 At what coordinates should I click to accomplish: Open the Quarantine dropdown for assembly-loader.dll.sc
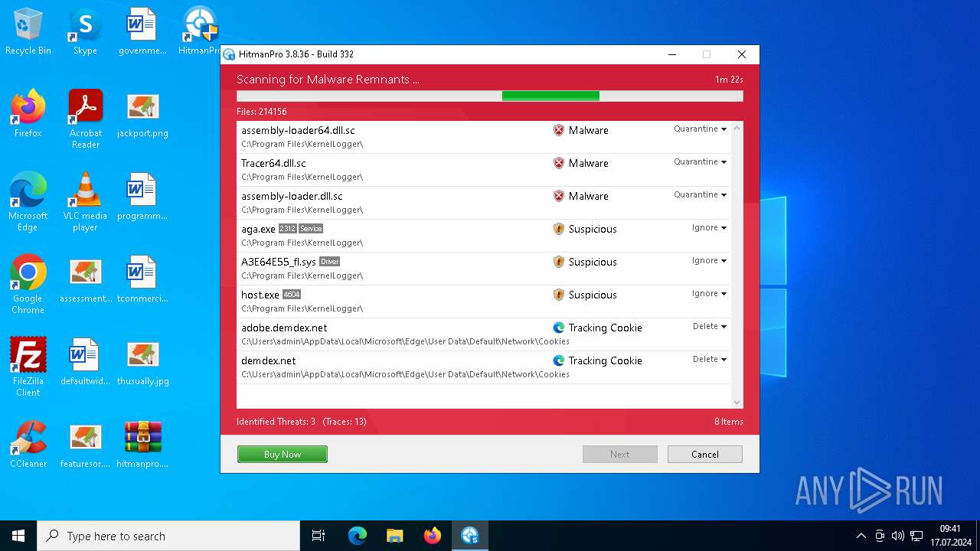click(700, 195)
